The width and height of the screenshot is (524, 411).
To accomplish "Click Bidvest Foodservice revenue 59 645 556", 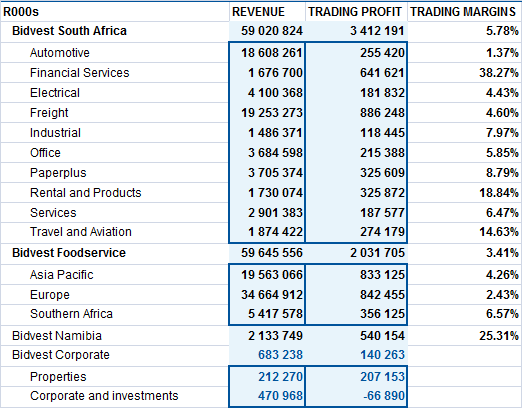I will 272,253.
